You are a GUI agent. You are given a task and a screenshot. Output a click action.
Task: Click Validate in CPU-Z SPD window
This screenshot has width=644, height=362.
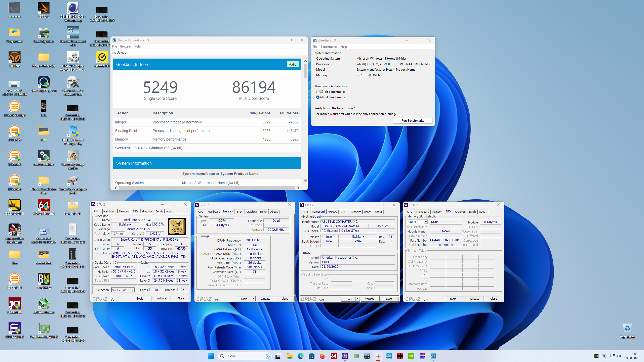click(x=474, y=299)
